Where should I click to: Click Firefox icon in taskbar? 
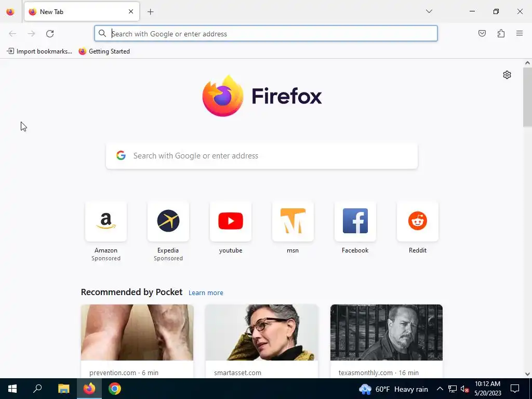(89, 389)
